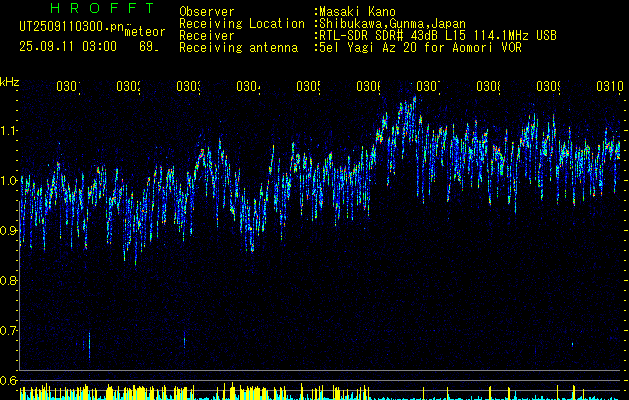The height and width of the screenshot is (400, 629).
Task: Click the 0.8 frequency axis label
Action: [x=8, y=280]
